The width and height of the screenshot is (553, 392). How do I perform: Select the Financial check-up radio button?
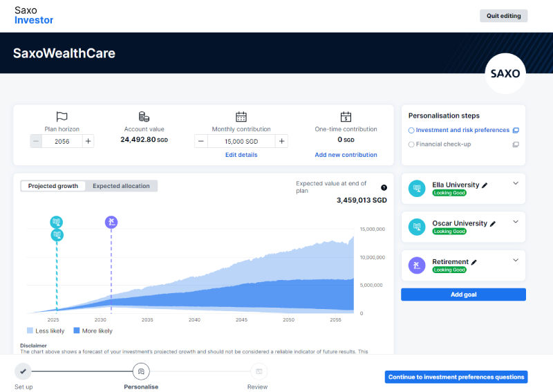411,144
